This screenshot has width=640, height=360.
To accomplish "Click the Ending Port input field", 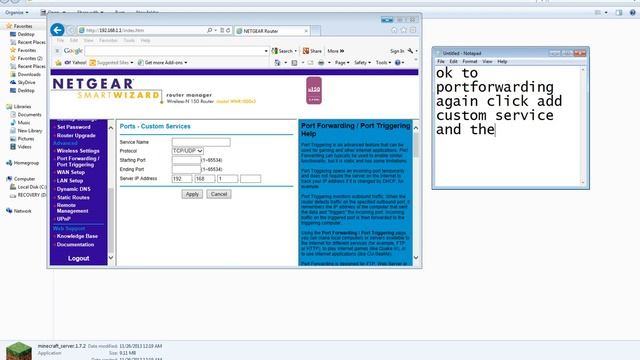I will coord(186,169).
